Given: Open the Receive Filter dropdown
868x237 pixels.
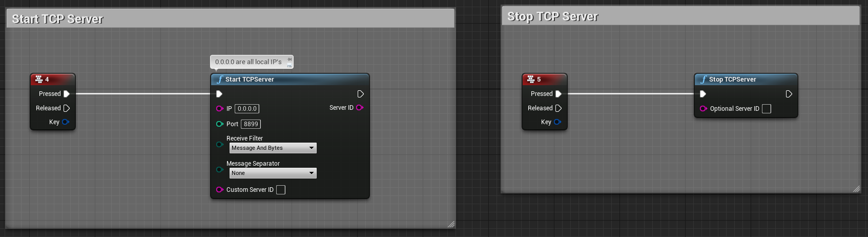Looking at the screenshot, I should coord(273,148).
